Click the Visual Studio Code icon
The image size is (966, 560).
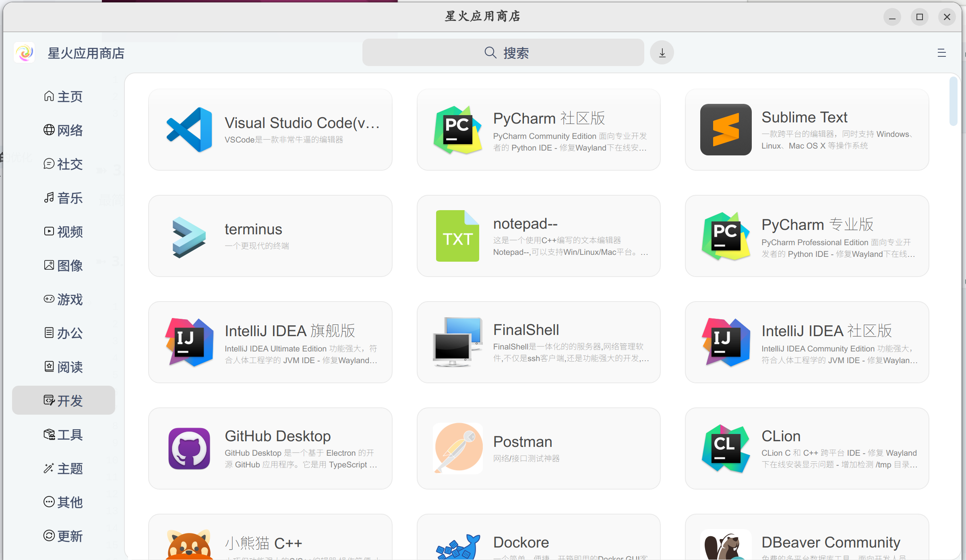(x=189, y=130)
